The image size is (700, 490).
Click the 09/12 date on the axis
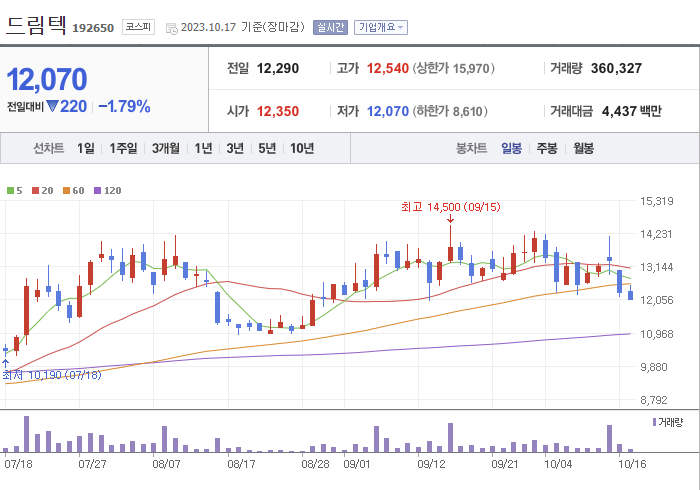431,464
